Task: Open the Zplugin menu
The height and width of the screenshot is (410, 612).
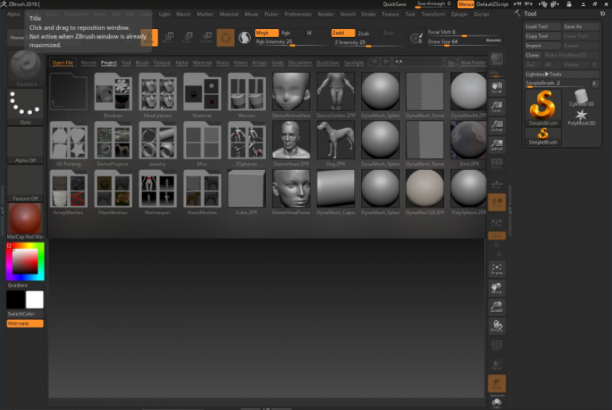Action: coord(459,14)
